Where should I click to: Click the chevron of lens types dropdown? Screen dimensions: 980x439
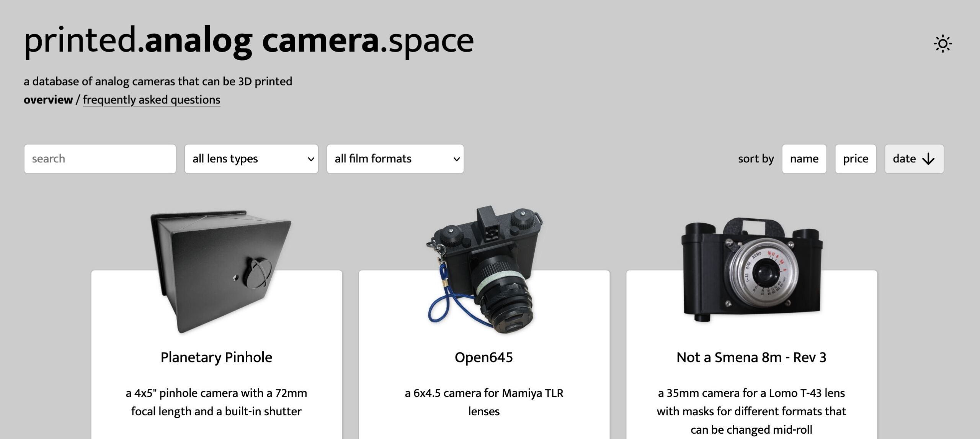pos(311,159)
